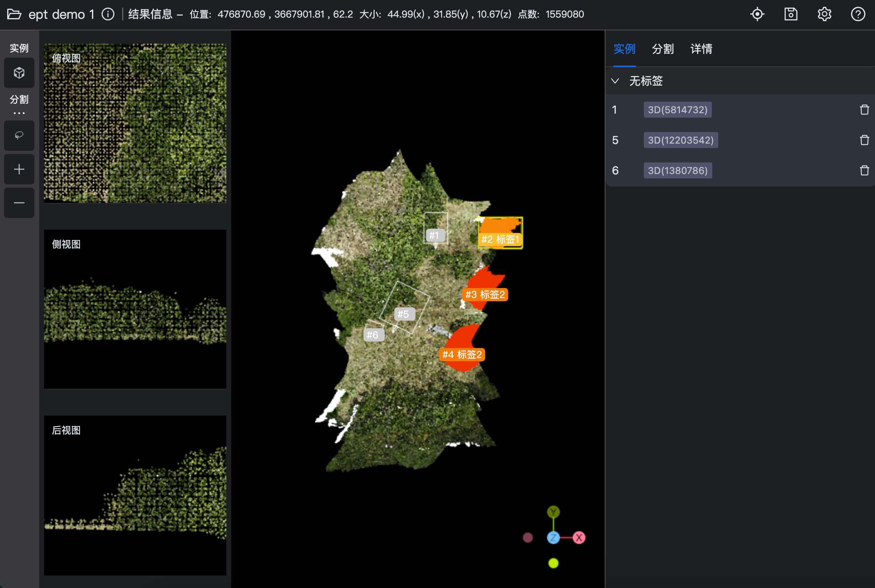Click the 俯视图 top view thumbnail
Screen dimensions: 875x588
click(135, 123)
